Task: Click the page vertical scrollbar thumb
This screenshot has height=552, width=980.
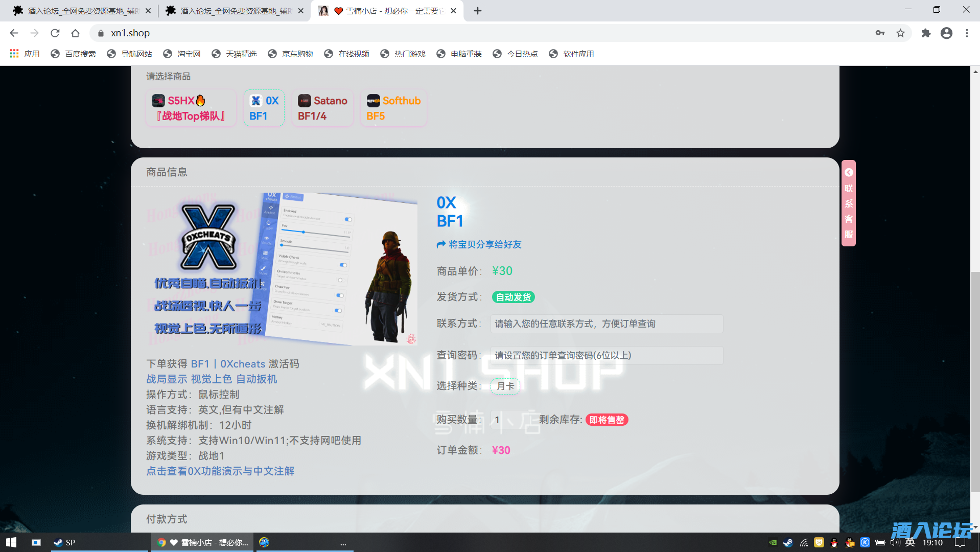Action: [975, 382]
